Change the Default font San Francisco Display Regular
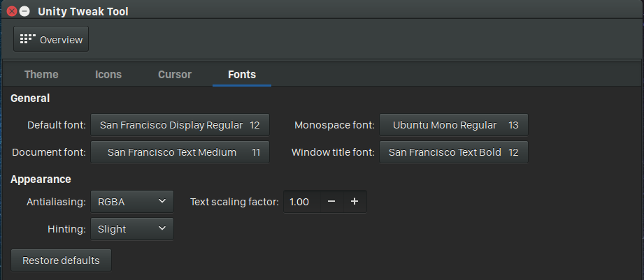Viewport: 644px width, 280px height. [180, 125]
